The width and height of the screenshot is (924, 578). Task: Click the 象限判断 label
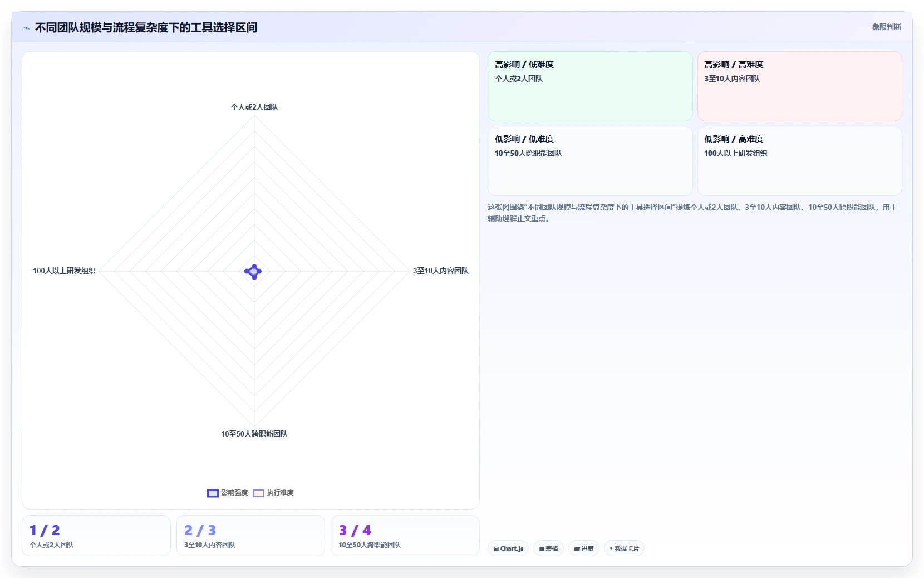point(886,27)
